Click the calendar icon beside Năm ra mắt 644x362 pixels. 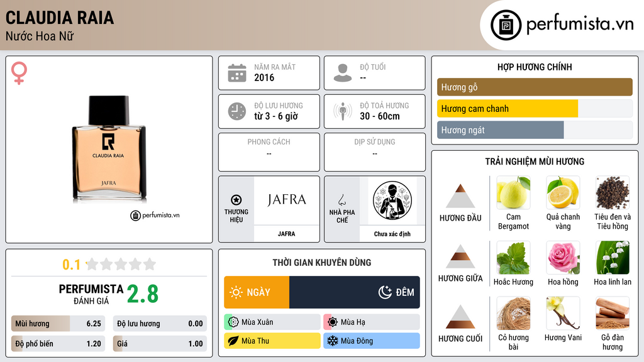click(237, 73)
